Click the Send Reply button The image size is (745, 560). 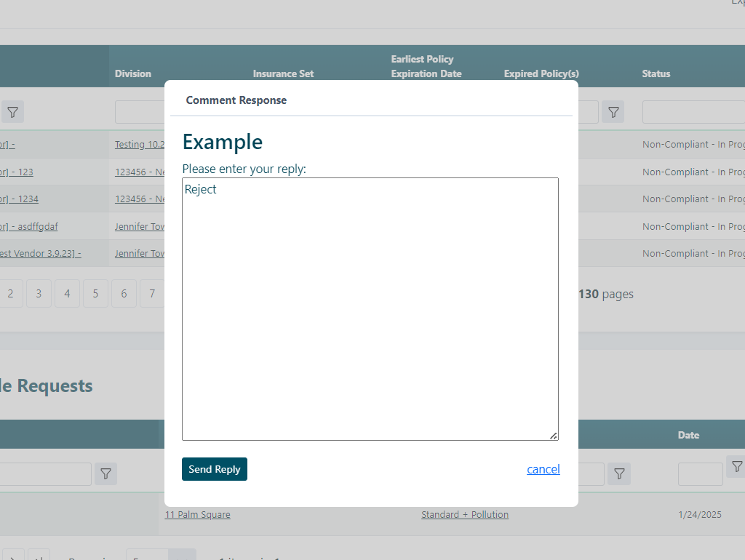coord(215,469)
